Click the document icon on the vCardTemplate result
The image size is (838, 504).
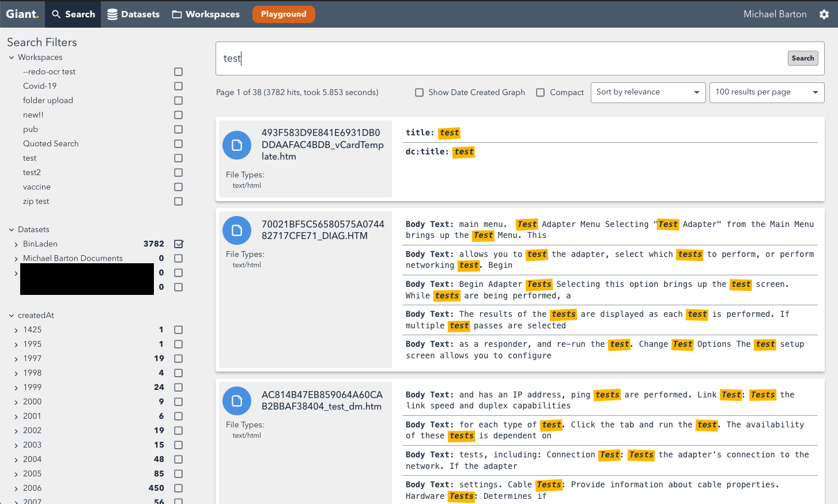click(x=237, y=145)
